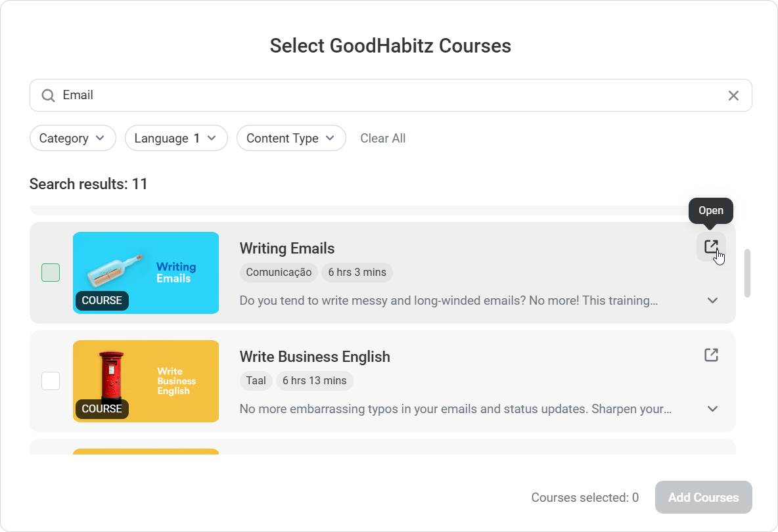The height and width of the screenshot is (532, 778).
Task: Tick the Write Business English checkbox
Action: tap(51, 382)
